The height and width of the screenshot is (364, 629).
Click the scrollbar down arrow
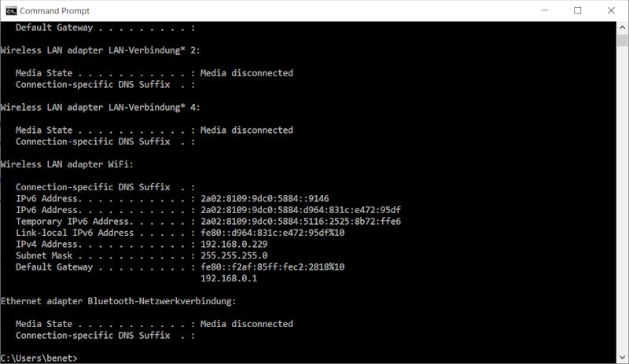pos(622,357)
